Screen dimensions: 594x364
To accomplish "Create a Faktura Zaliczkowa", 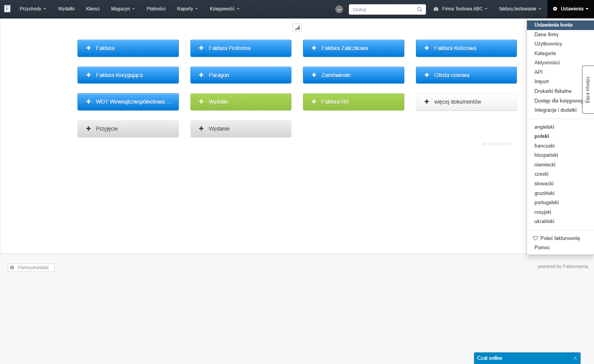I will click(353, 48).
